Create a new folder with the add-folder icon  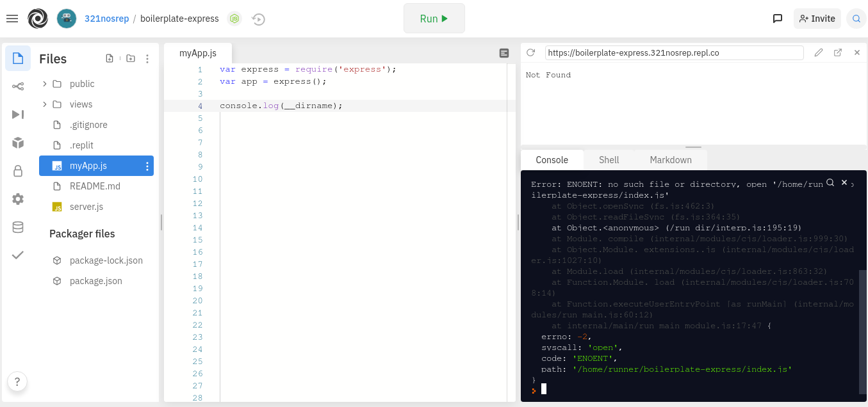pos(130,58)
